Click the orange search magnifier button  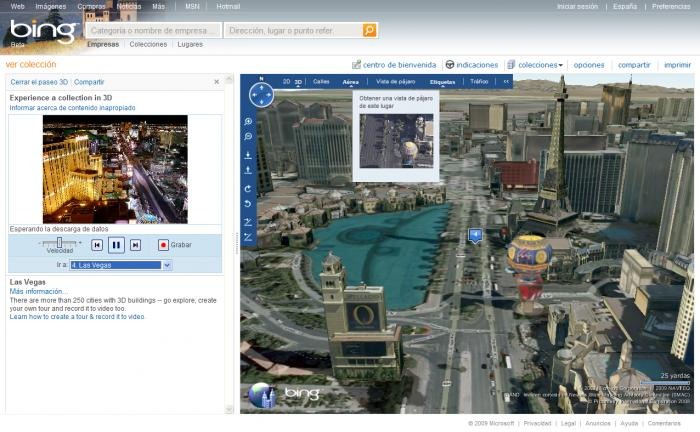[x=369, y=30]
